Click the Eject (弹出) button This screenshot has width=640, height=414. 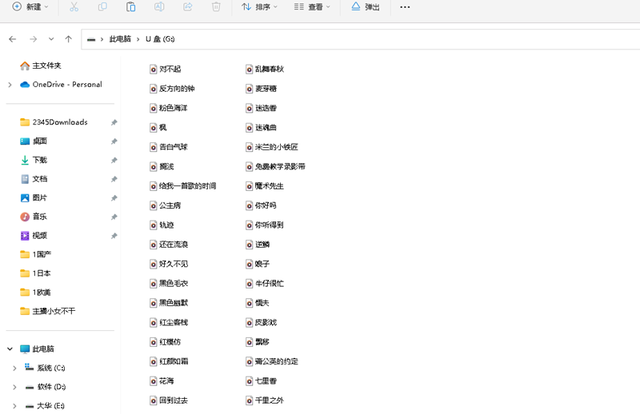click(x=366, y=7)
